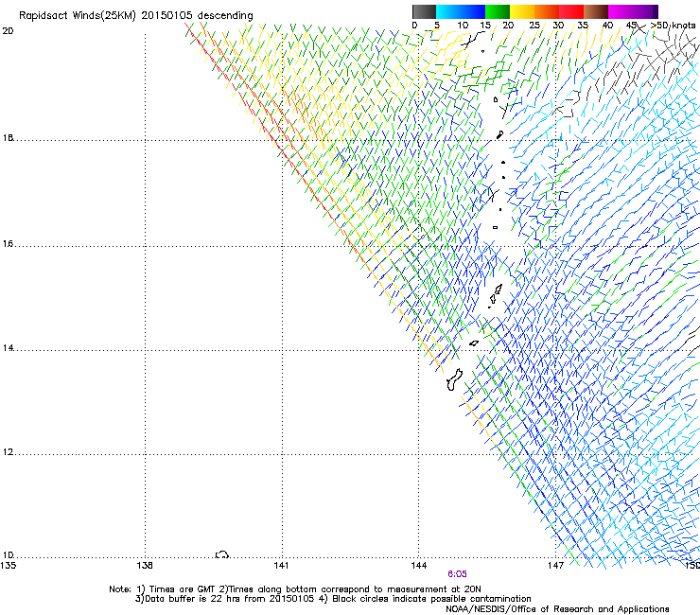Click legend tick label '25'
This screenshot has height=615, width=700.
534,26
